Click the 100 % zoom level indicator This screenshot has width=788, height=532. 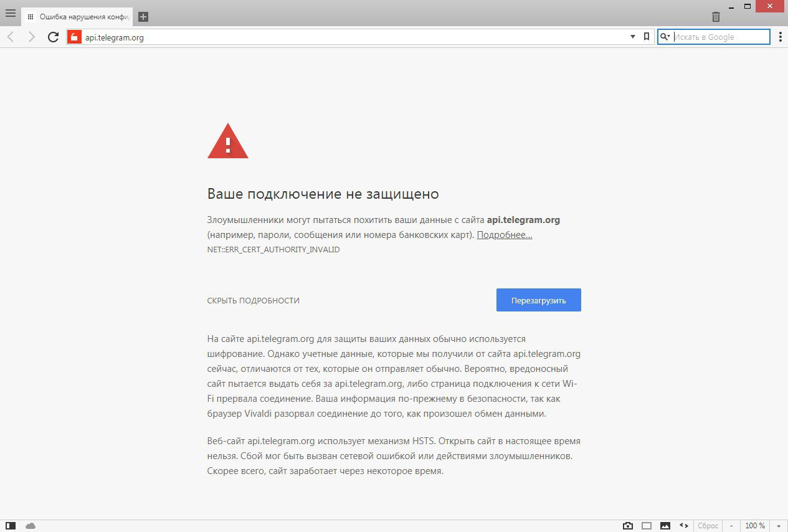(755, 526)
